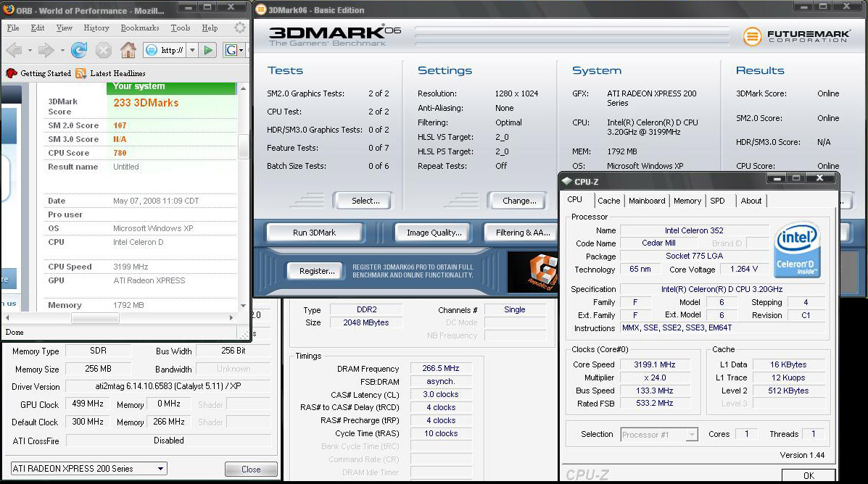This screenshot has width=868, height=484.
Task: Click Intel Celeron D logo in CPU-Z
Action: [797, 249]
